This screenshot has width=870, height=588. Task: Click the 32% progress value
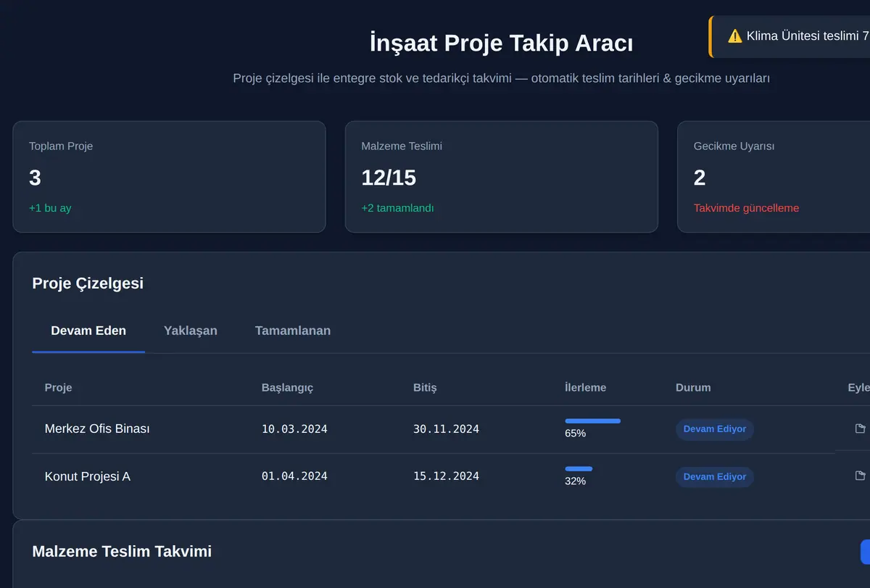click(575, 481)
